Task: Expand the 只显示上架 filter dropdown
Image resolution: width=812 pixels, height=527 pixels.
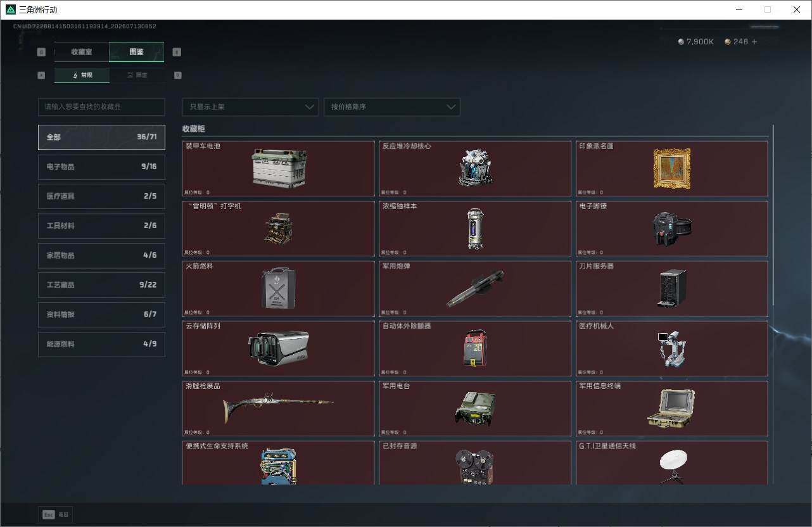Action: [250, 107]
